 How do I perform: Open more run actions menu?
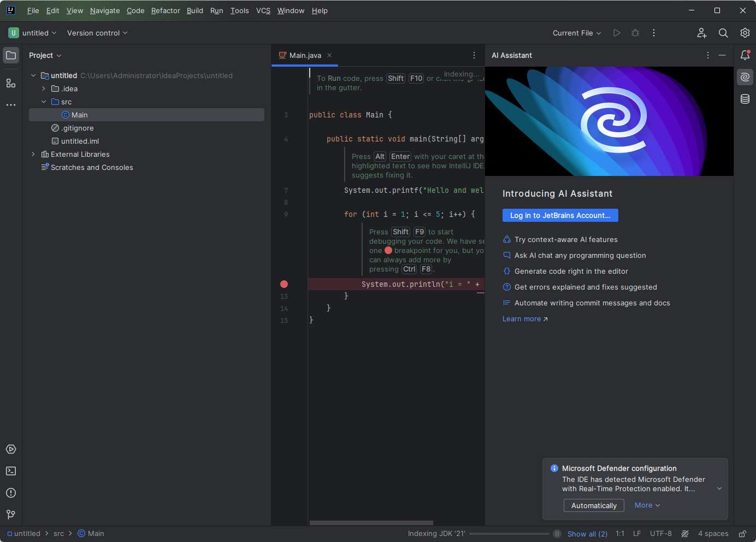pyautogui.click(x=654, y=33)
